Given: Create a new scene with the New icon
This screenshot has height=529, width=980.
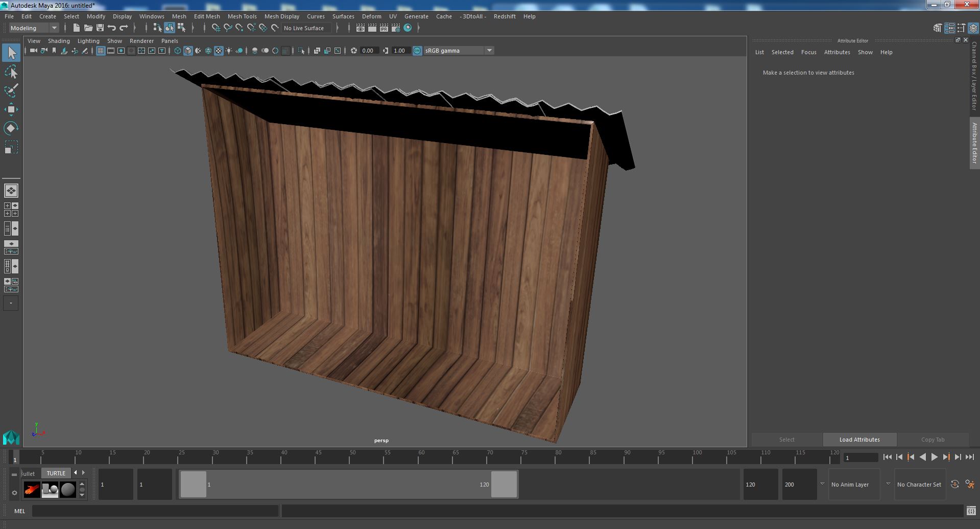Looking at the screenshot, I should point(77,28).
